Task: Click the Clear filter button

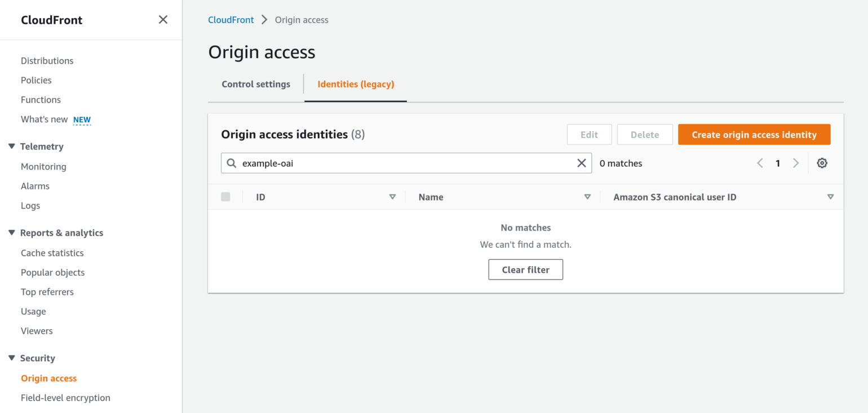Action: 526,270
